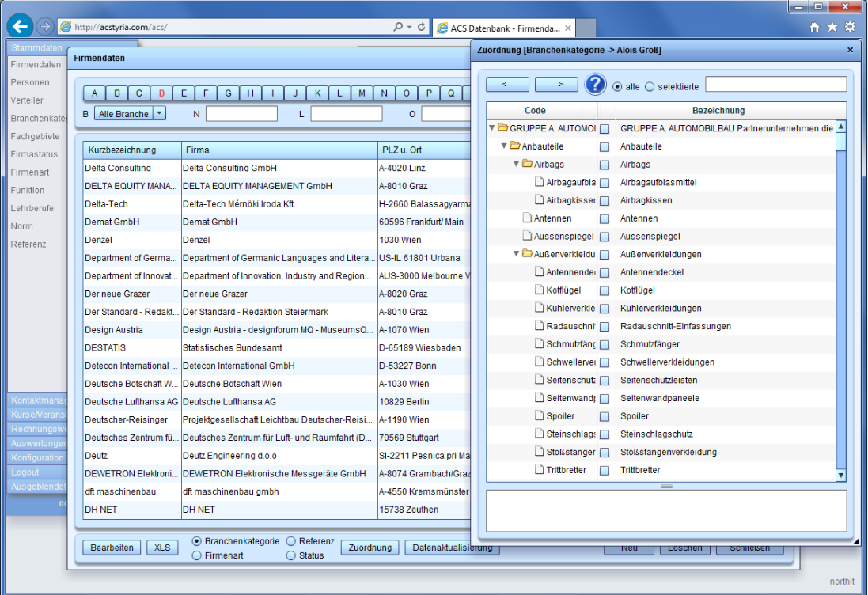Click the Außenverkleidungen folder icon
Image resolution: width=868 pixels, height=595 pixels.
coord(527,253)
